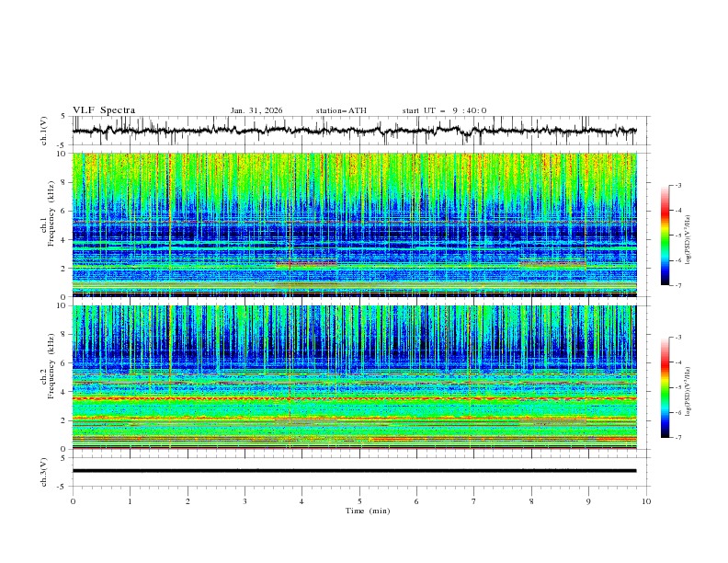The width and height of the screenshot is (728, 563).
Task: Click the "ch.3(V)" waveform axis label
Action: tap(44, 472)
